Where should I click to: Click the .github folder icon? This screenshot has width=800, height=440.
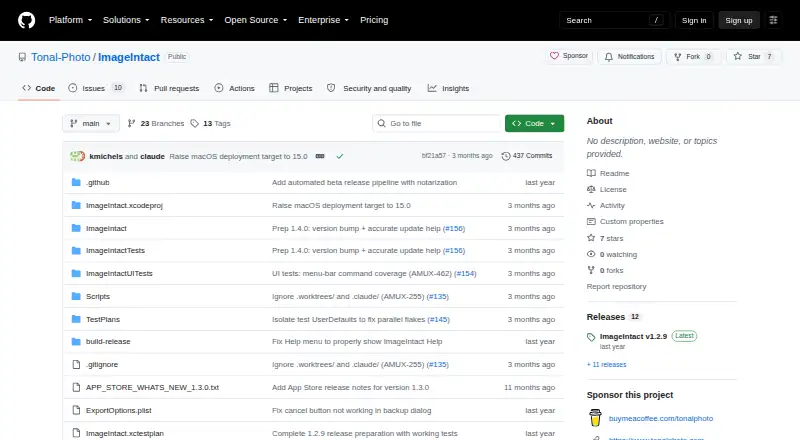(76, 182)
